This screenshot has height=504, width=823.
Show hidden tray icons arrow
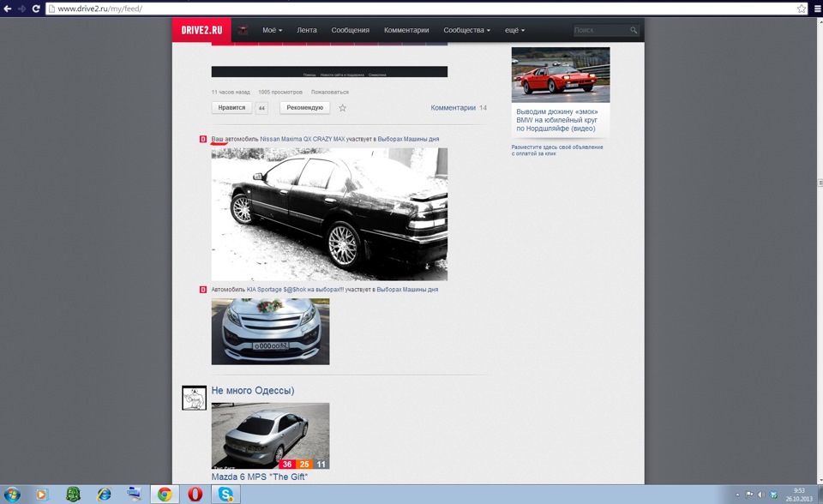(737, 495)
